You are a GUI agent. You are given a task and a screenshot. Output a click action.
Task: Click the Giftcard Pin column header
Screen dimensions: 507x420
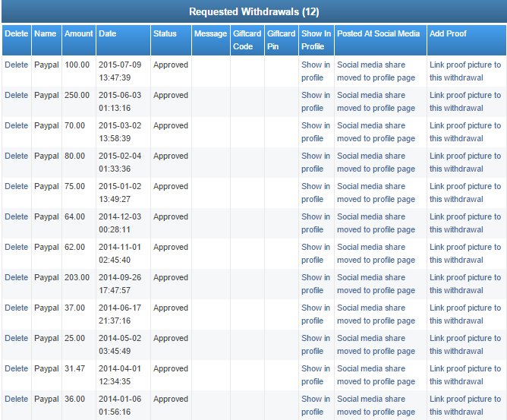tap(281, 40)
